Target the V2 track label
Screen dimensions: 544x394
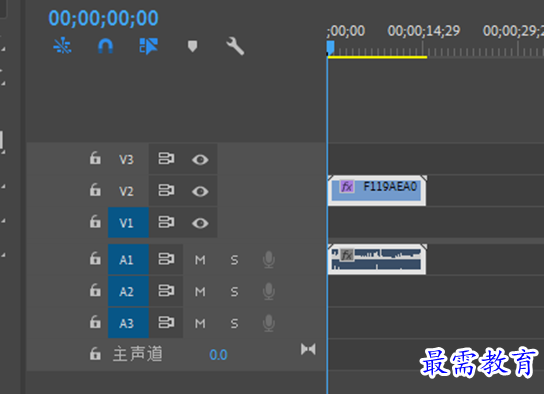click(126, 191)
